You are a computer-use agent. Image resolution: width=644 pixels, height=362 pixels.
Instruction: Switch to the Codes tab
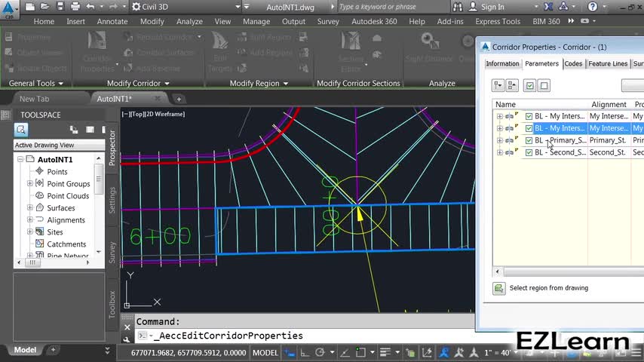[x=573, y=64]
